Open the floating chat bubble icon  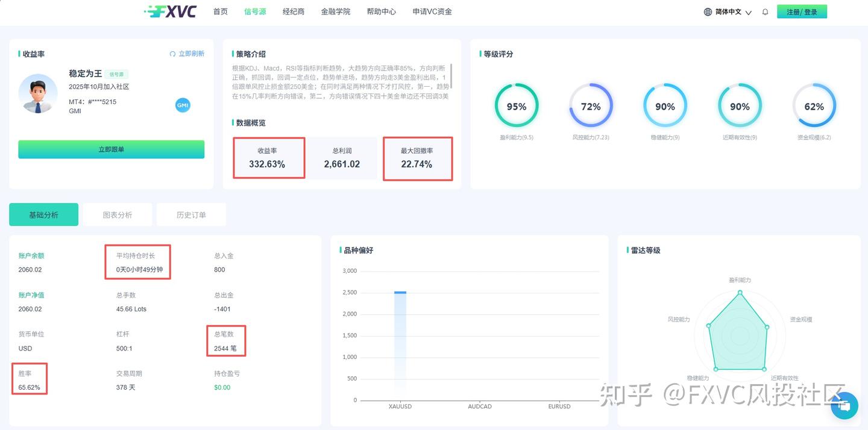(844, 406)
